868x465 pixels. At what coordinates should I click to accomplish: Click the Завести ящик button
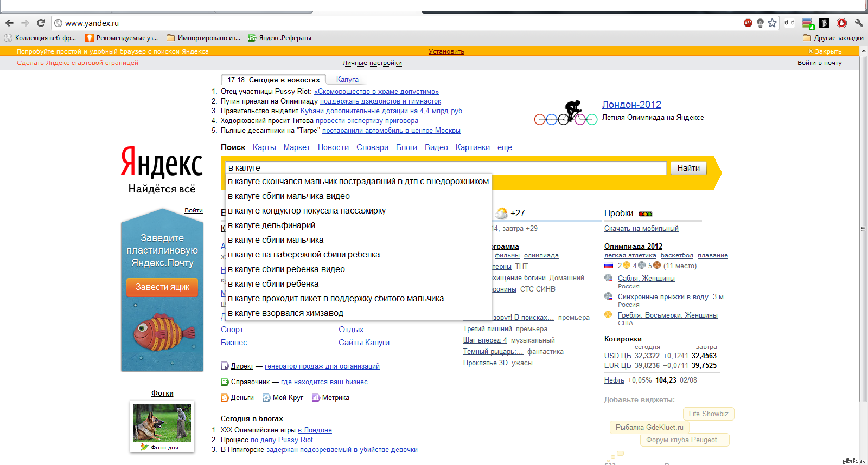tap(162, 287)
